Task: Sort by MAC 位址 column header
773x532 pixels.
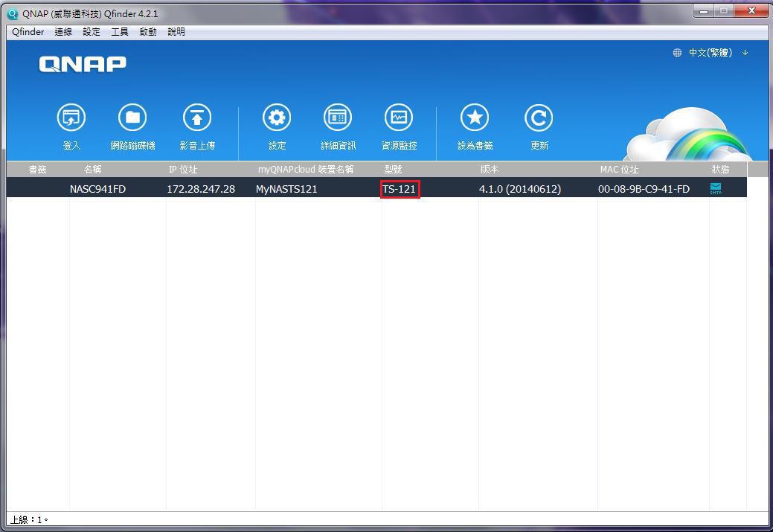Action: [x=619, y=170]
